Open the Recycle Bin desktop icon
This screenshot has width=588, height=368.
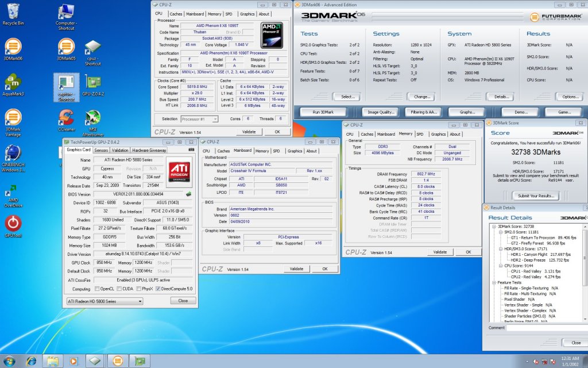pos(13,14)
